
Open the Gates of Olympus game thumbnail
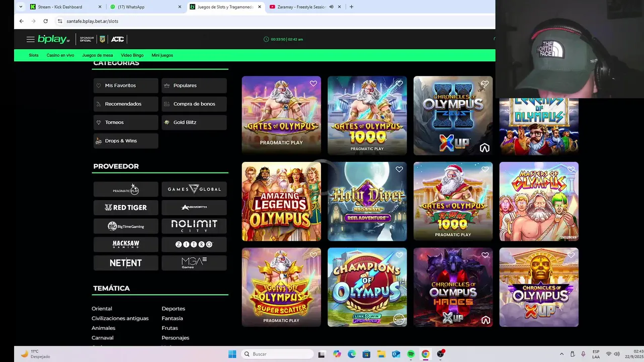coord(281,115)
